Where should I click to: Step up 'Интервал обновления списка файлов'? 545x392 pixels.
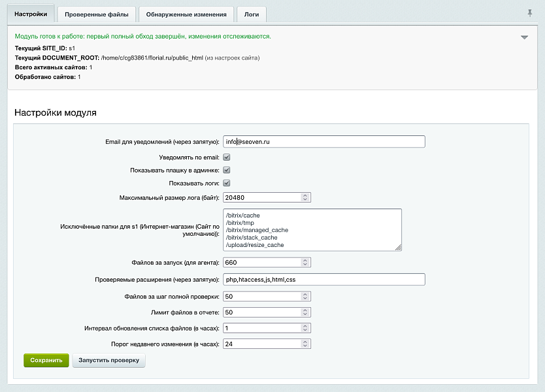[306, 325]
